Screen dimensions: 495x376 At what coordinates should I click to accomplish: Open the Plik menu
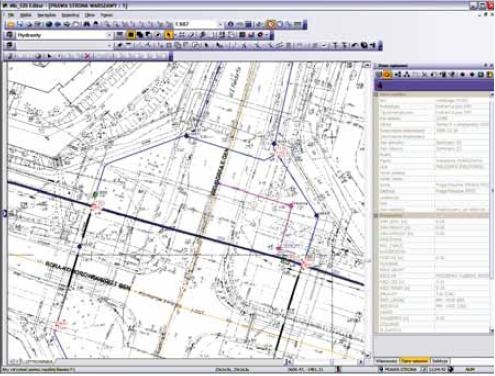11,15
